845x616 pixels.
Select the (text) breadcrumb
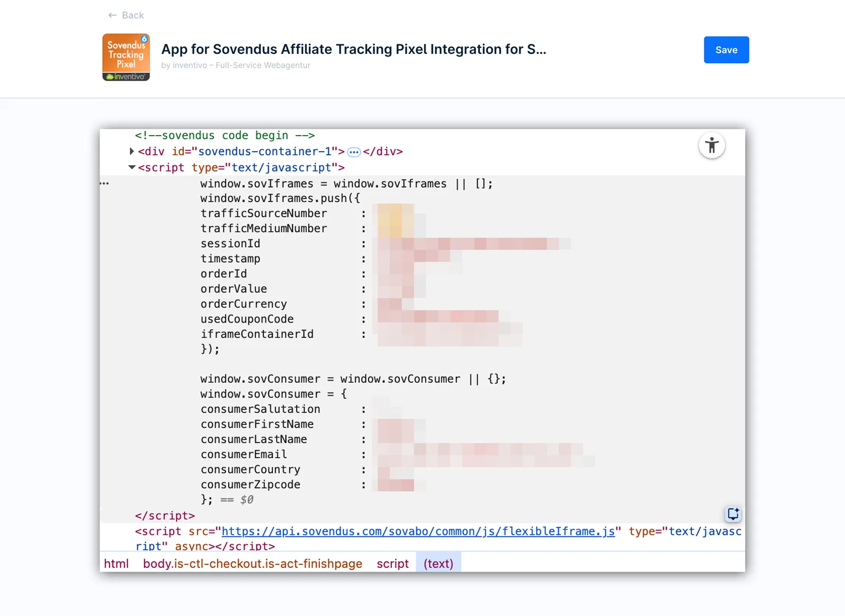coord(438,564)
